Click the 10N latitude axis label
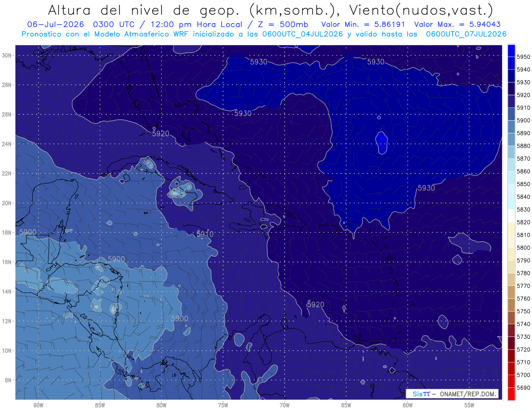The height and width of the screenshot is (411, 532). point(7,351)
